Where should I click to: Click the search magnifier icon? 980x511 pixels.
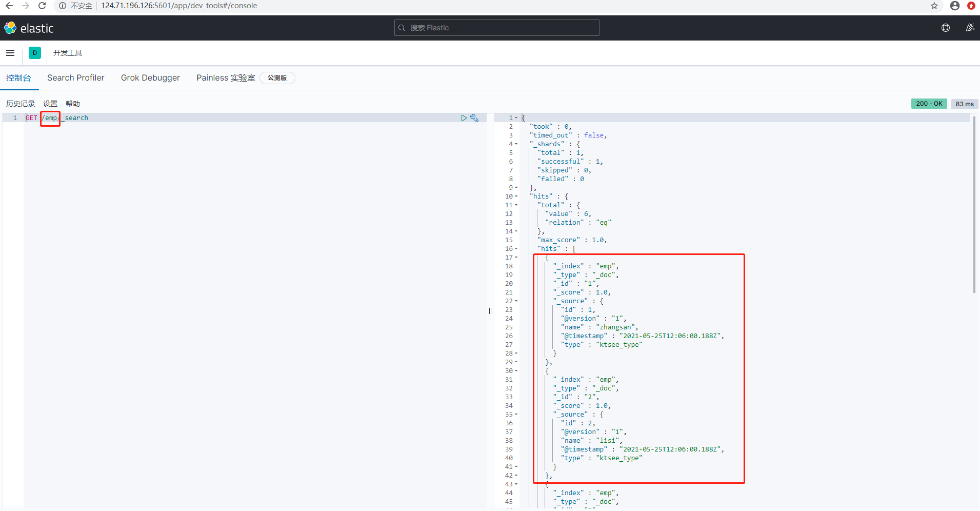(x=402, y=28)
